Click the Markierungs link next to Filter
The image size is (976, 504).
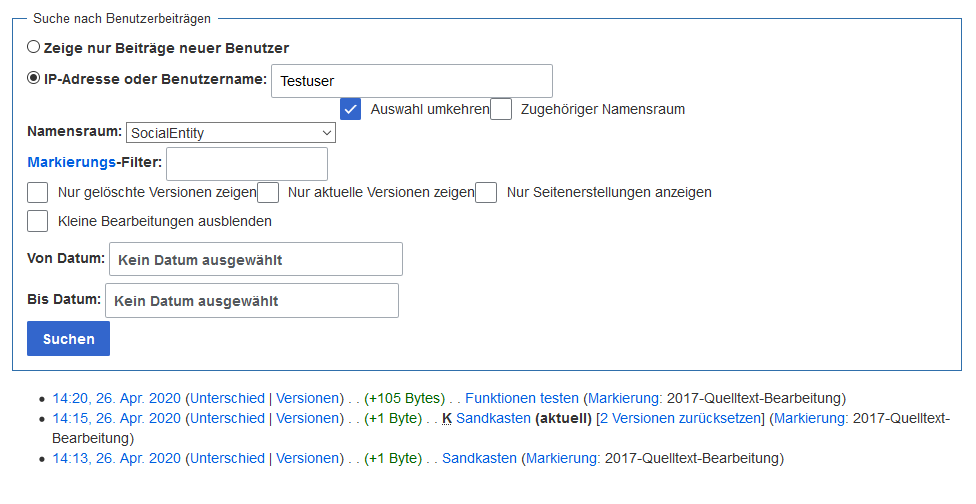coord(70,162)
